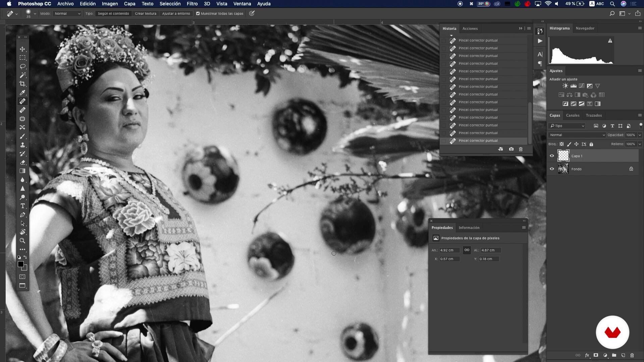Create new snapshot in History panel
This screenshot has width=644, height=362.
(511, 149)
